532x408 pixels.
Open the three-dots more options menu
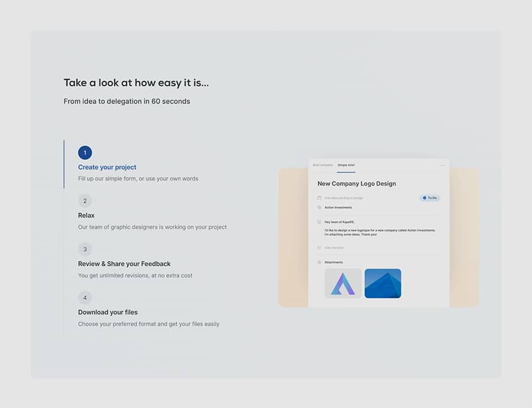[442, 166]
